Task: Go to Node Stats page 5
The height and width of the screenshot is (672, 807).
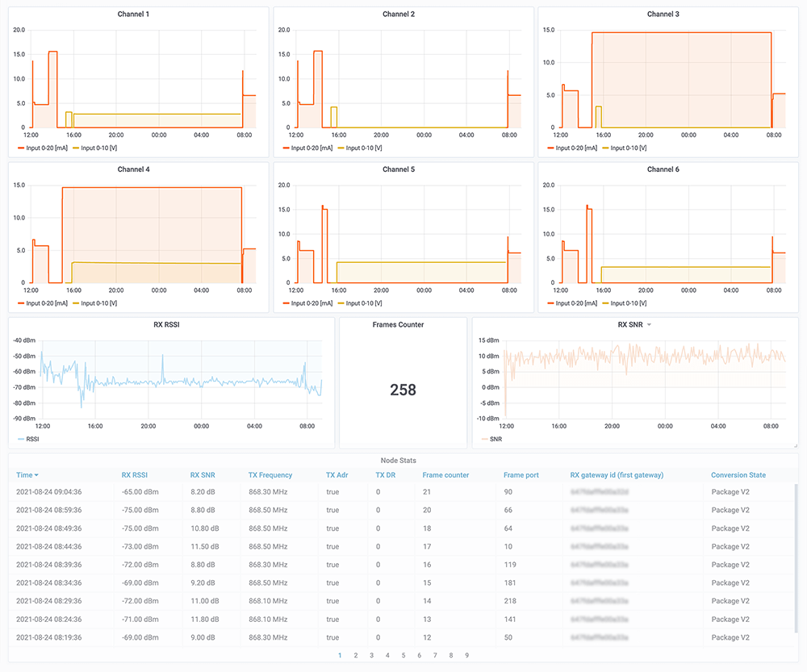Action: 403,656
